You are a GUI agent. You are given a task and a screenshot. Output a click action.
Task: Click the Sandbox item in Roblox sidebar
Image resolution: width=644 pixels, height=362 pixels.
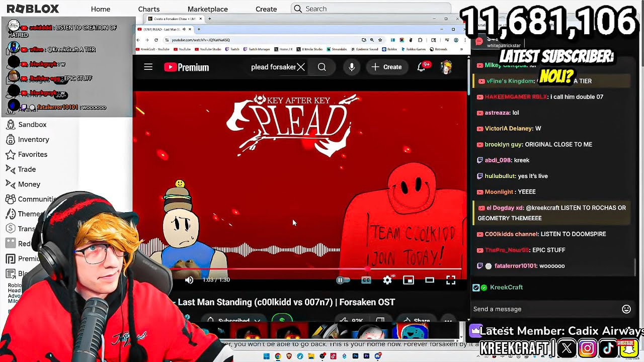[x=26, y=125]
